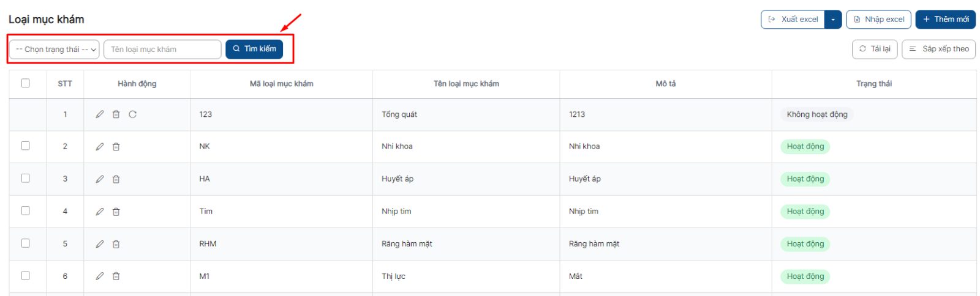Edit the Huyết áp row with pencil icon

[x=100, y=179]
